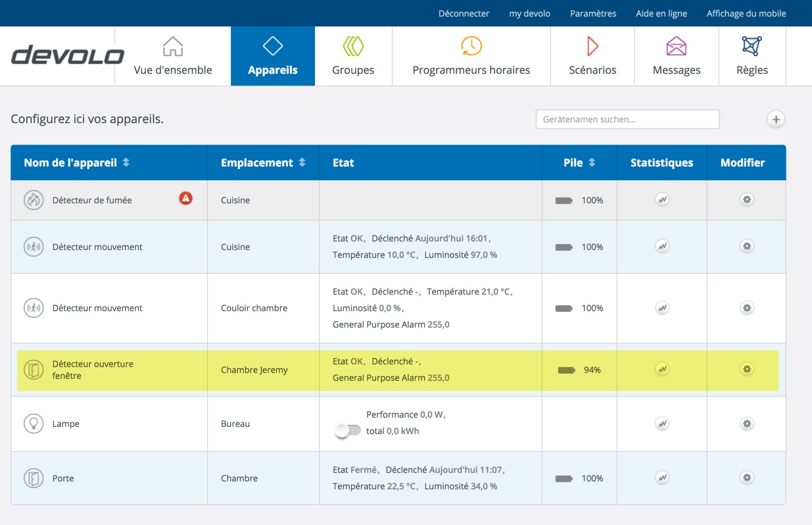The height and width of the screenshot is (525, 812).
Task: Open the Aide en ligne link
Action: click(x=661, y=13)
